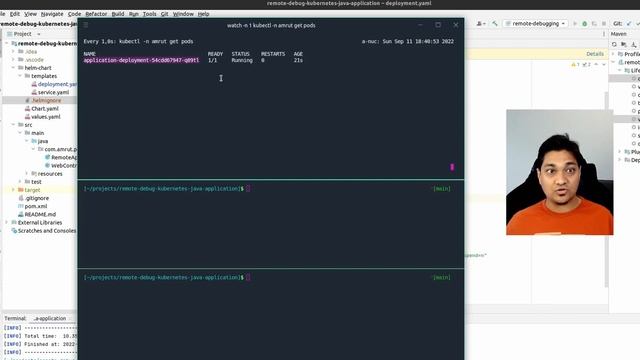
Task: Open the Tools menu
Action: [149, 14]
